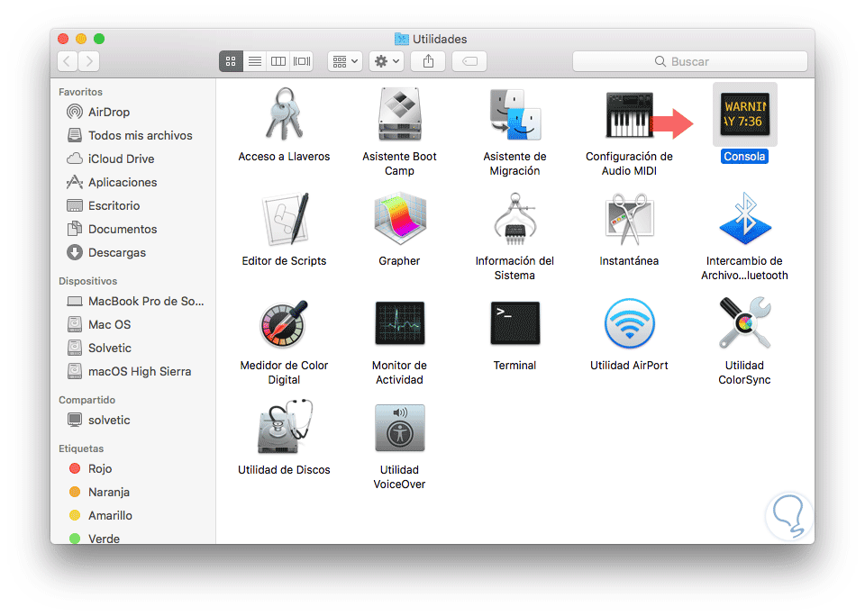Switch to column view
This screenshot has height=616, width=865.
click(x=278, y=61)
